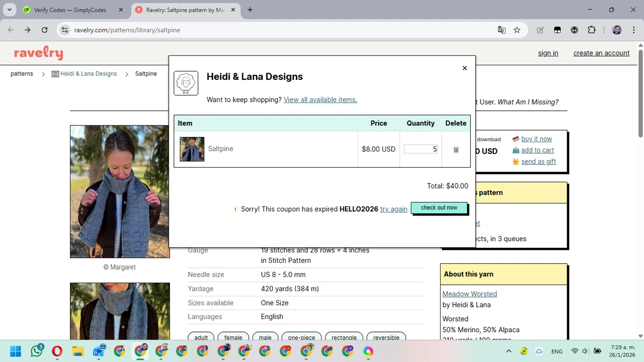
Task: Open the Wi-Fi network settings icon
Action: pyautogui.click(x=574, y=351)
